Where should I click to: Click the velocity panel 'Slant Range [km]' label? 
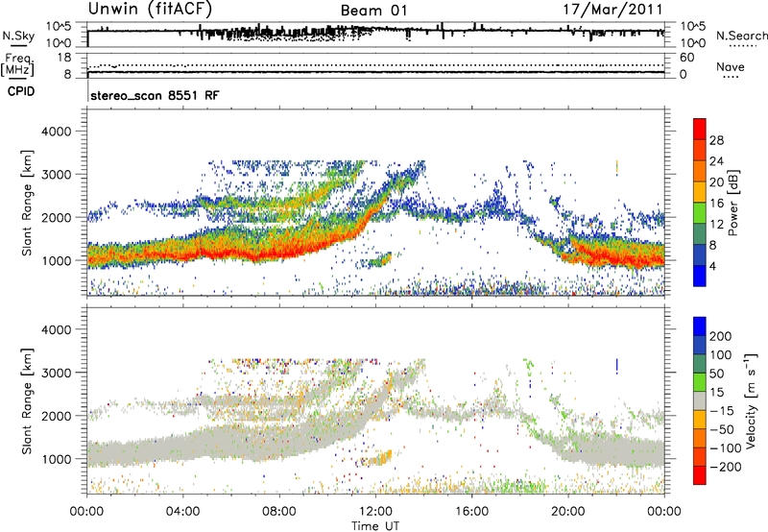tap(27, 400)
